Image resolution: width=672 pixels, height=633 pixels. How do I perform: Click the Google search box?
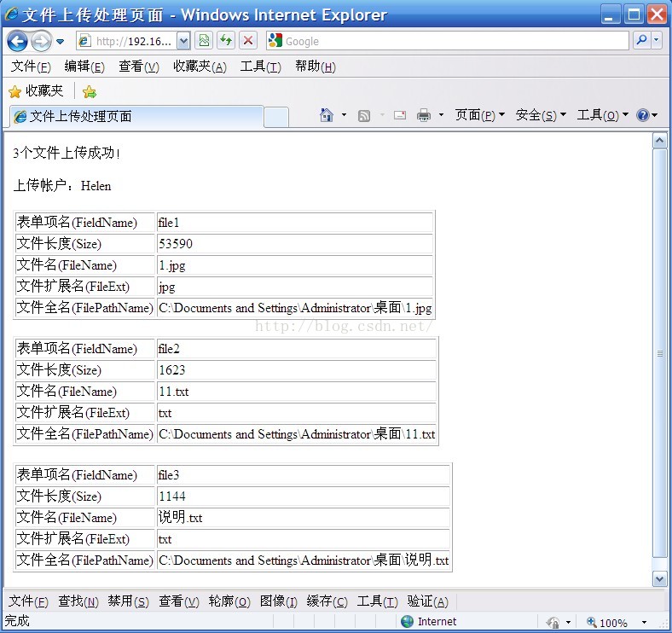pos(448,41)
